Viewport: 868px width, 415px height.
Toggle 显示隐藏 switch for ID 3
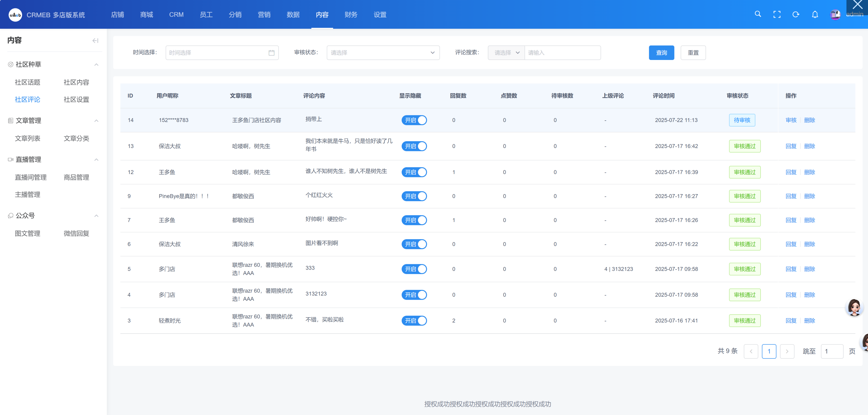click(x=414, y=320)
